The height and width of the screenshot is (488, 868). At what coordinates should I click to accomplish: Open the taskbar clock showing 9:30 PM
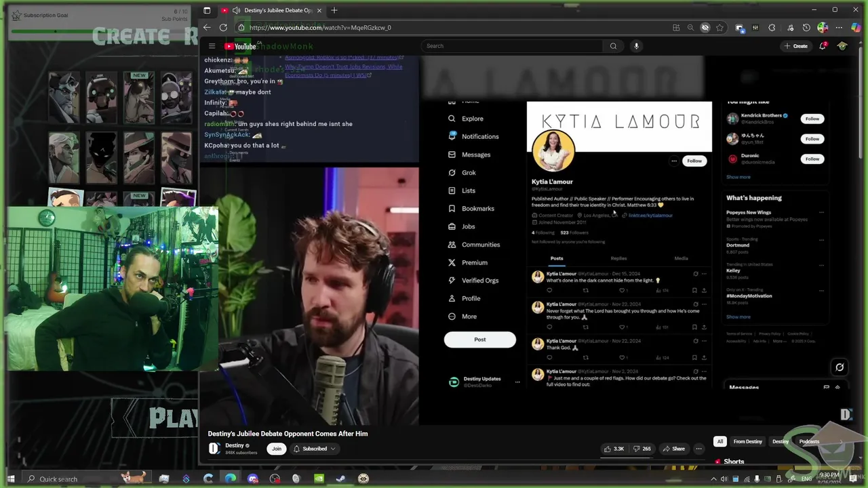pos(830,479)
